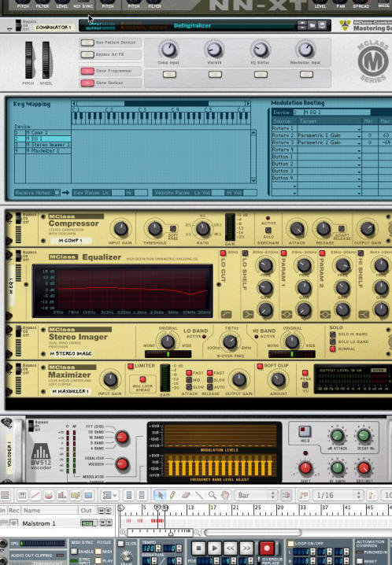Screen dimensions: 392x565
Task: Toggle 4ms Look Ahead on the Maximizer
Action: tap(142, 379)
